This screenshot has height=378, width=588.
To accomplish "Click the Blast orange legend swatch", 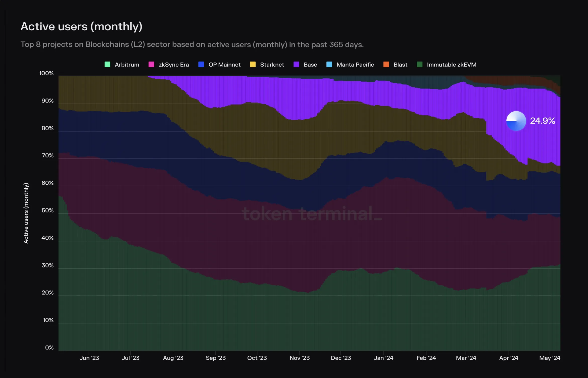I will (x=386, y=65).
